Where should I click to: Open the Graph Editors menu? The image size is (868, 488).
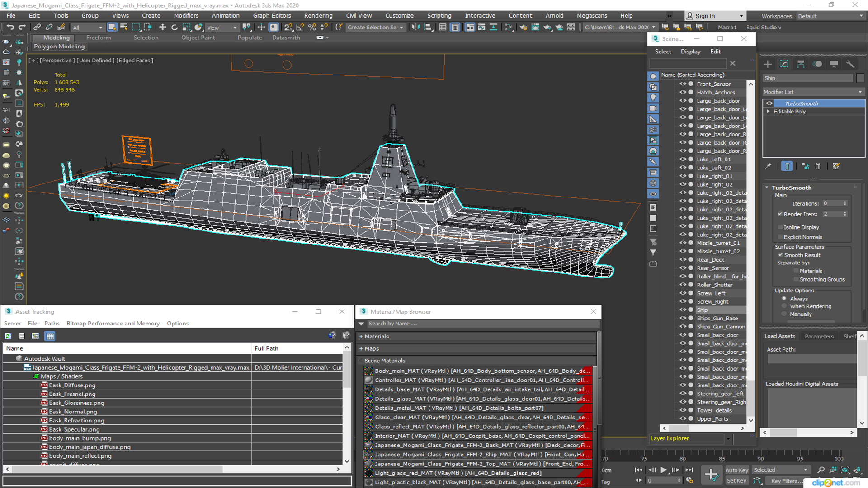(272, 15)
